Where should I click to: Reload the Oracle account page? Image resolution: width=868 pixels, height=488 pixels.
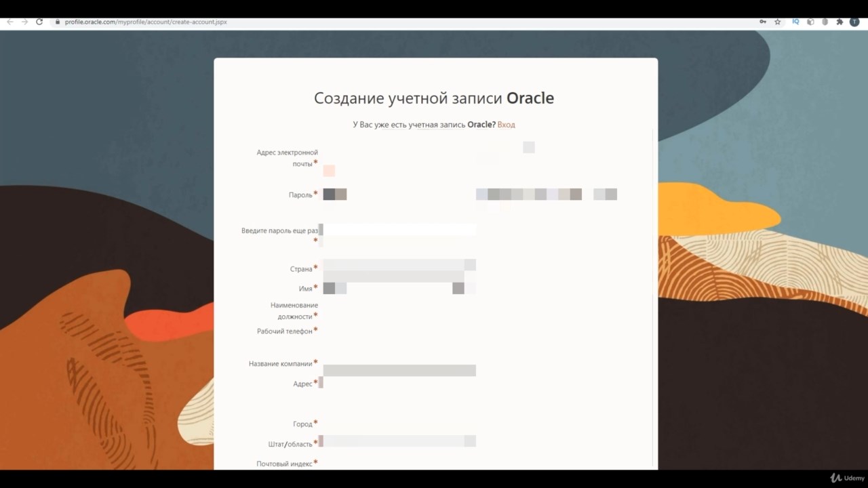[39, 22]
